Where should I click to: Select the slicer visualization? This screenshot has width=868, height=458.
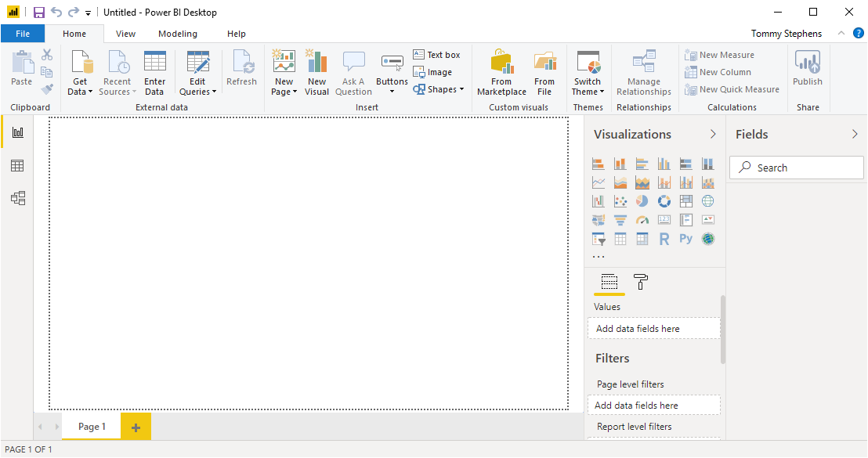[x=599, y=239]
